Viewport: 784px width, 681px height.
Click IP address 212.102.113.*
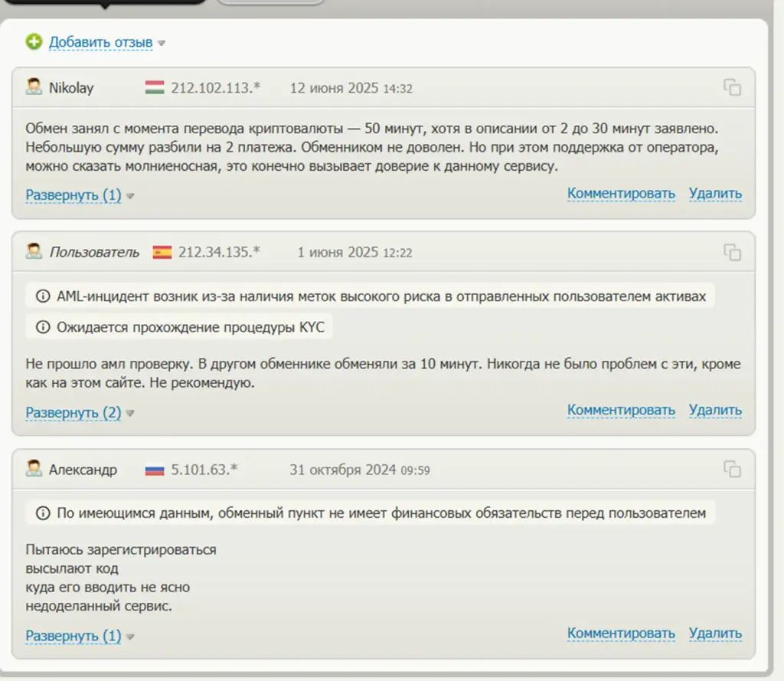pyautogui.click(x=215, y=88)
